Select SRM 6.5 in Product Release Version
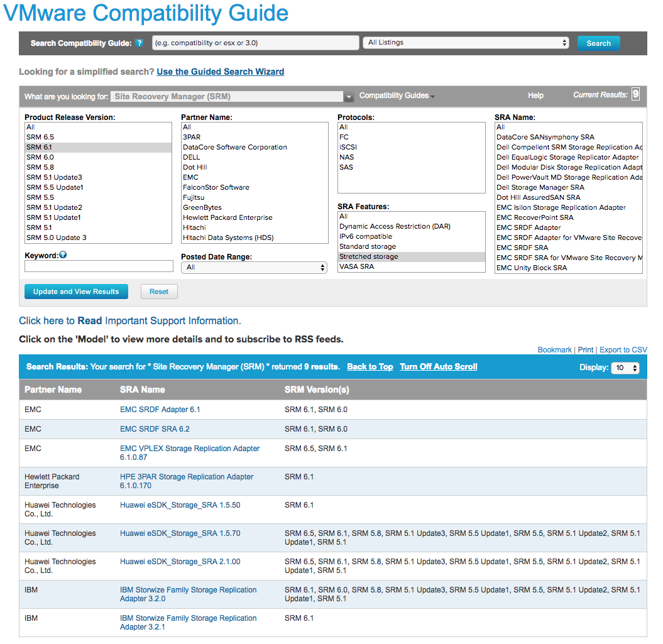The height and width of the screenshot is (644, 663). [98, 137]
